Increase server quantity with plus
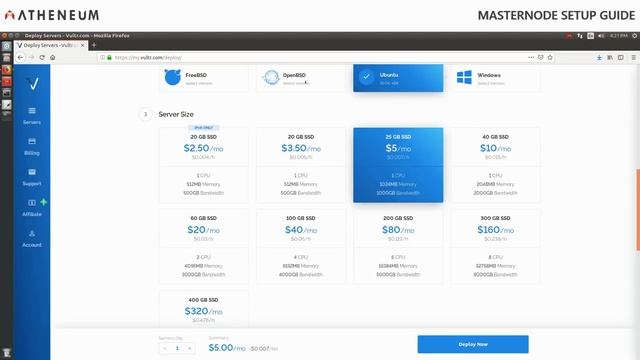The height and width of the screenshot is (360, 640). tap(189, 348)
